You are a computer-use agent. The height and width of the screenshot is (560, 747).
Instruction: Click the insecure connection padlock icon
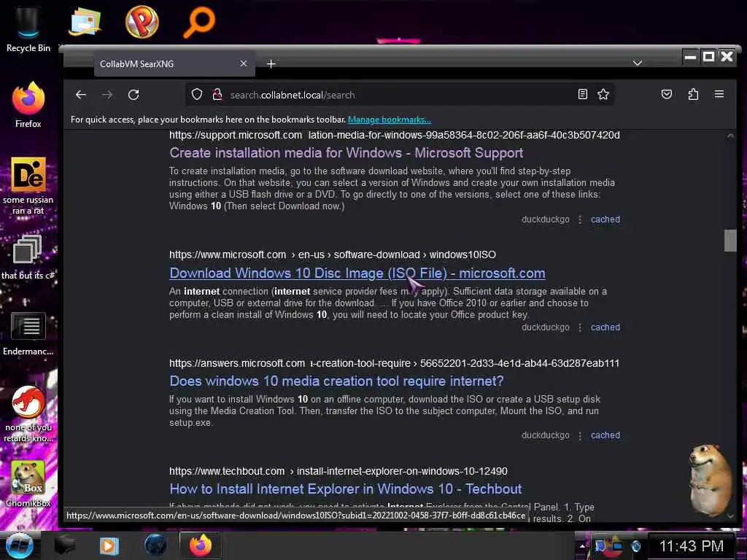[x=217, y=94]
